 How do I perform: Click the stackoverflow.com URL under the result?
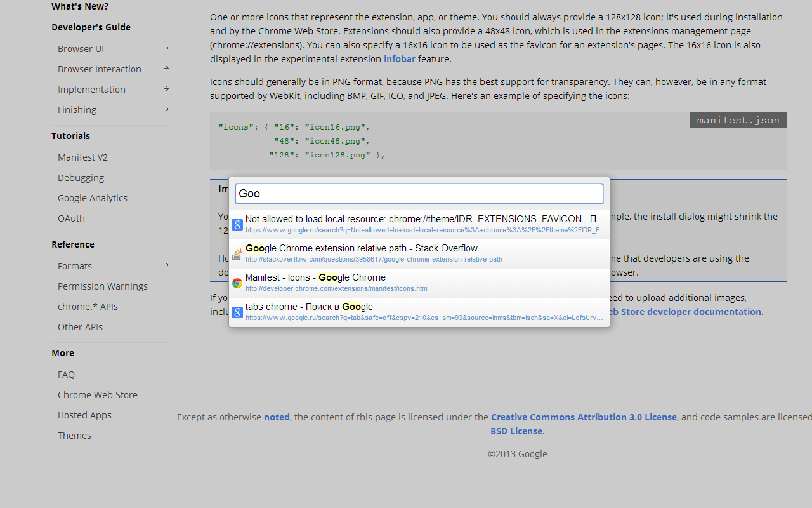pos(374,259)
